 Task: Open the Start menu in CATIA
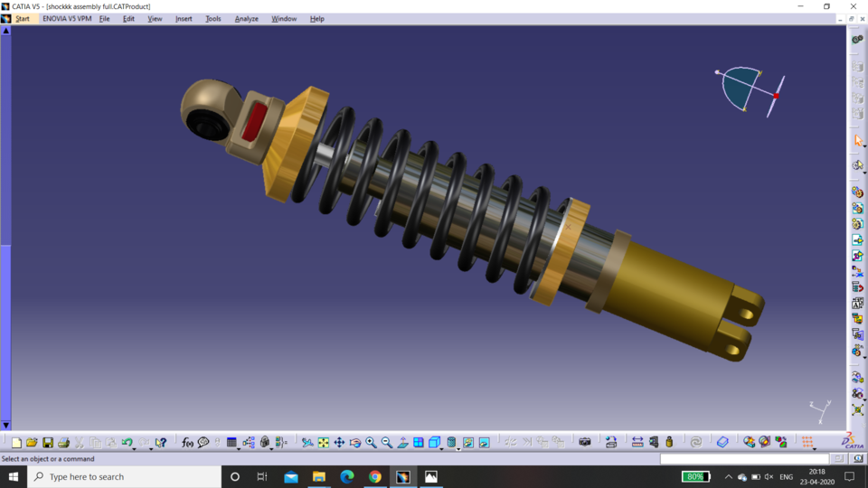point(22,19)
